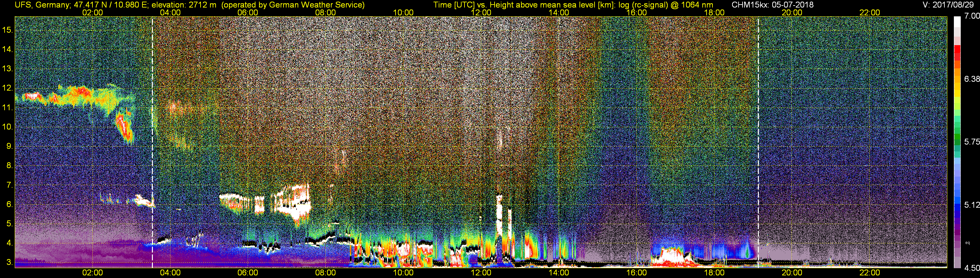Image resolution: width=980 pixels, height=278 pixels.
Task: Click the "6.38" colorbar value
Action: pyautogui.click(x=972, y=79)
